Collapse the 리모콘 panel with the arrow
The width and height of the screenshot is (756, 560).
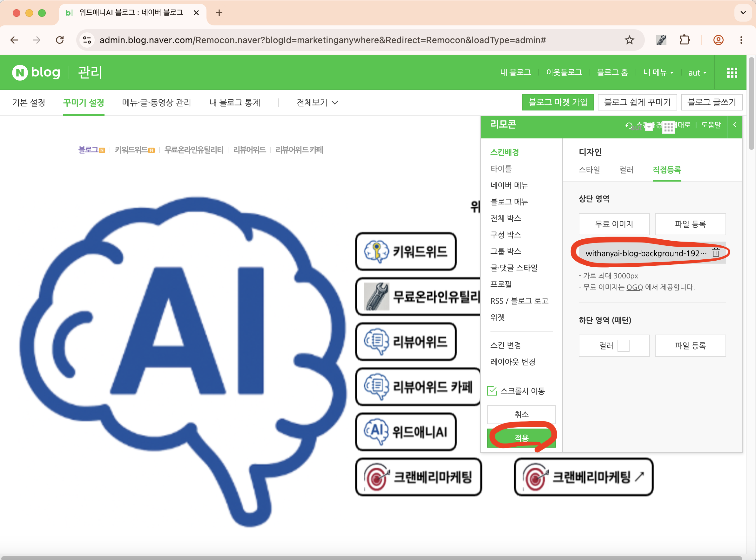tap(735, 125)
